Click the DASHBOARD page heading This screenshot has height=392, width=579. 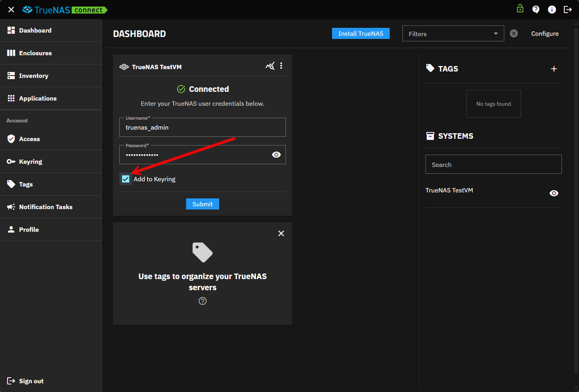pyautogui.click(x=139, y=34)
